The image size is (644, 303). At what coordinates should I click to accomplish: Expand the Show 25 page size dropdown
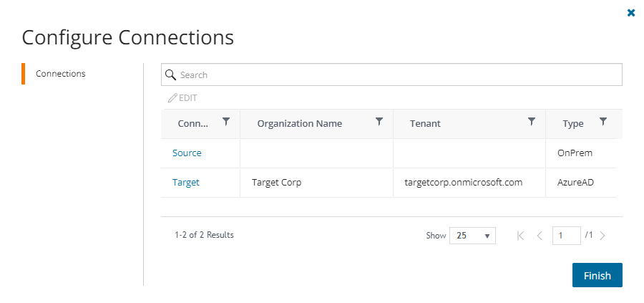click(472, 236)
